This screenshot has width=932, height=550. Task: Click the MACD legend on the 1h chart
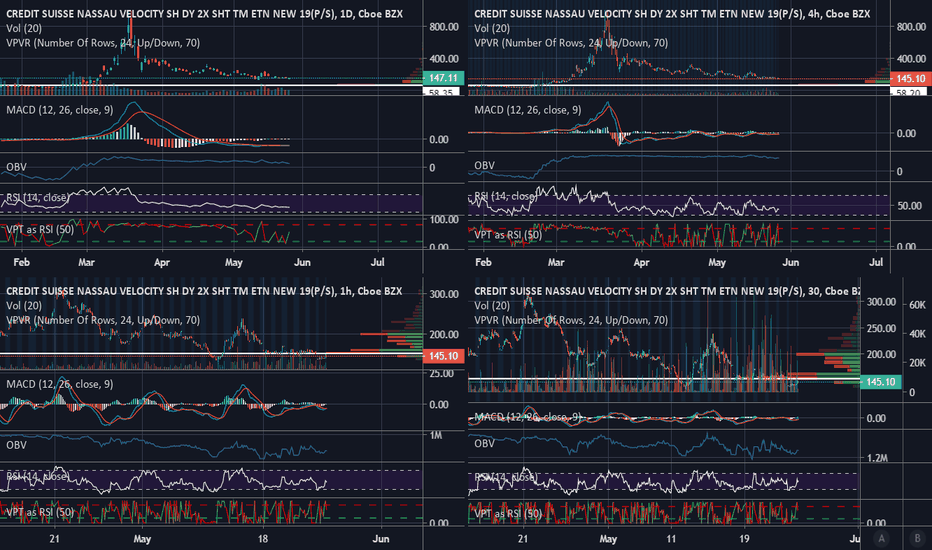(59, 384)
